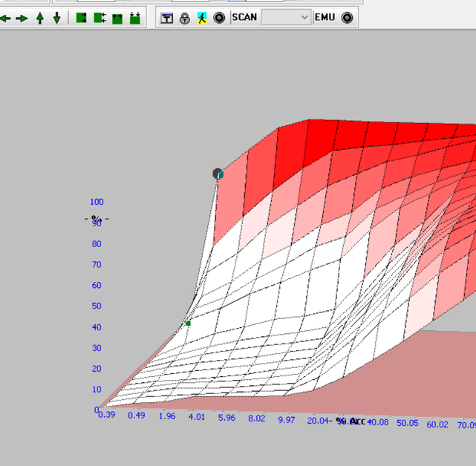Select the dark gray marker atop the surface
Screen dimensions: 476x466
coord(218,174)
